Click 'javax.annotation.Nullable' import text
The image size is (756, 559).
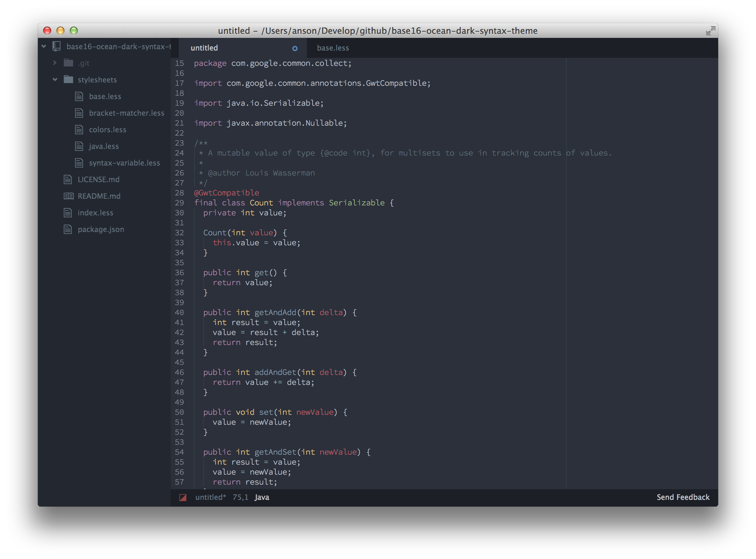[x=285, y=123]
